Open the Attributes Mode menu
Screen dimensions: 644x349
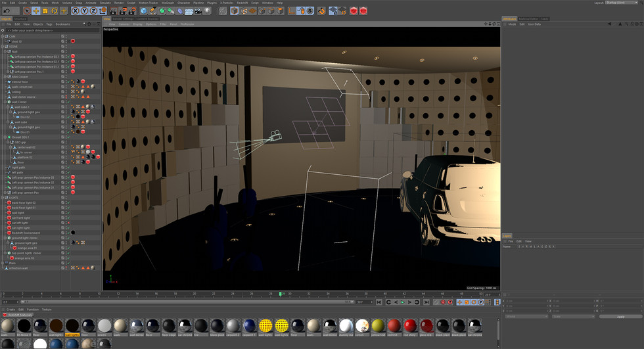coord(512,24)
